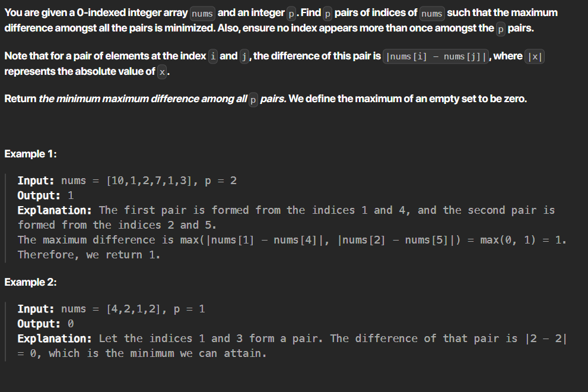Click the 'Example 1:' heading
Viewport: 588px width, 392px height.
(30, 154)
